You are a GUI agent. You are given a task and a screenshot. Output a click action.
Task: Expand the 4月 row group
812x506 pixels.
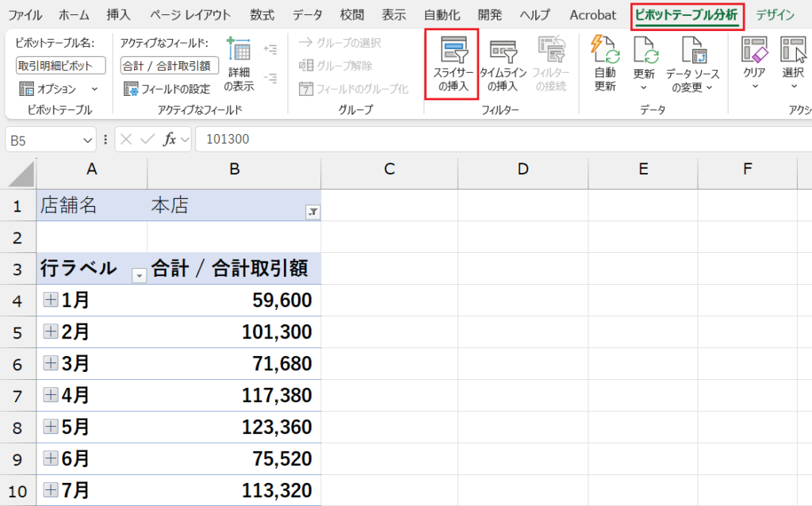pyautogui.click(x=51, y=395)
